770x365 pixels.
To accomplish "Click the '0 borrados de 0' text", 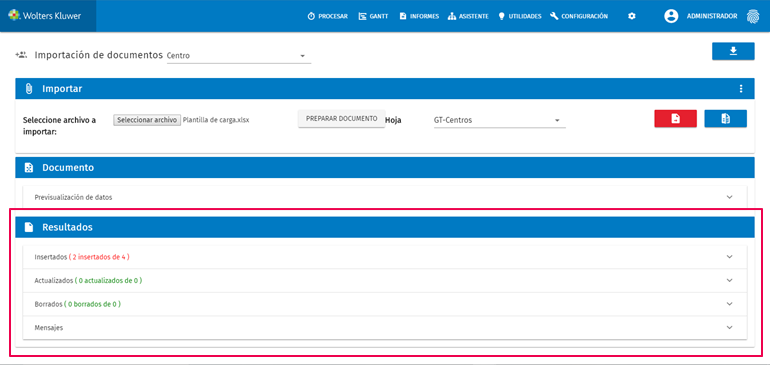I will (92, 304).
